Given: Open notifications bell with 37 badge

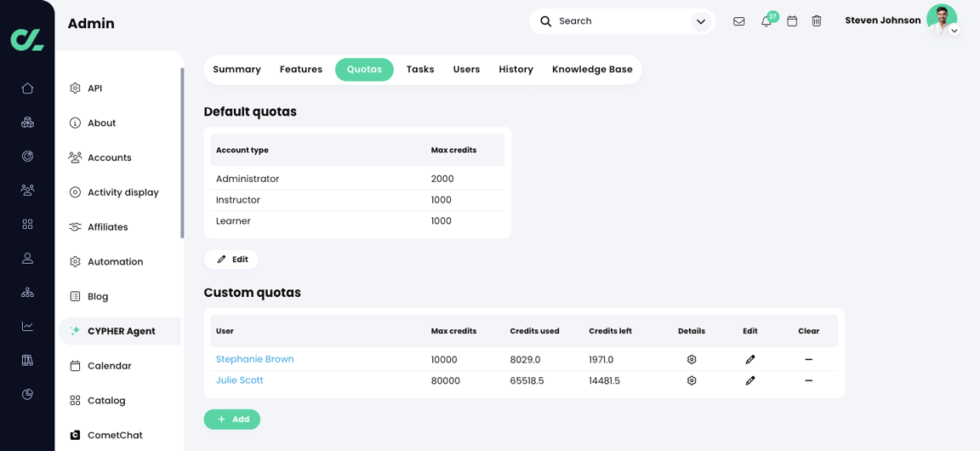Looking at the screenshot, I should coord(766,21).
